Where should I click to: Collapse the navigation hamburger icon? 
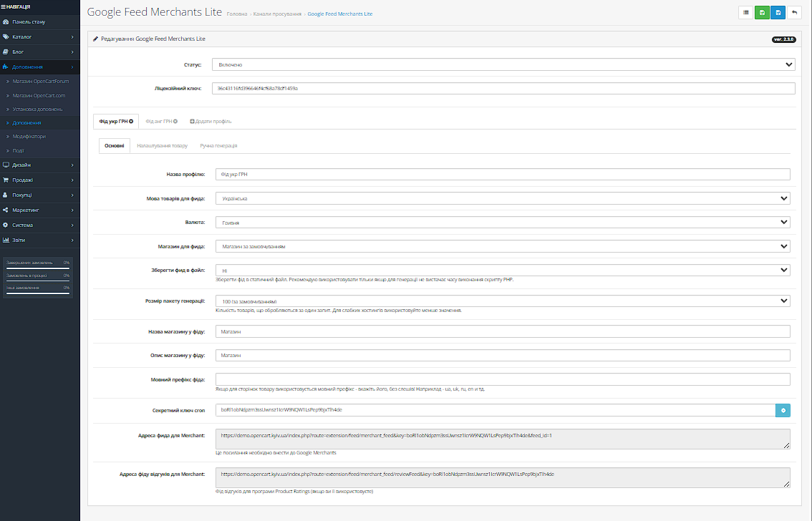coord(3,6)
